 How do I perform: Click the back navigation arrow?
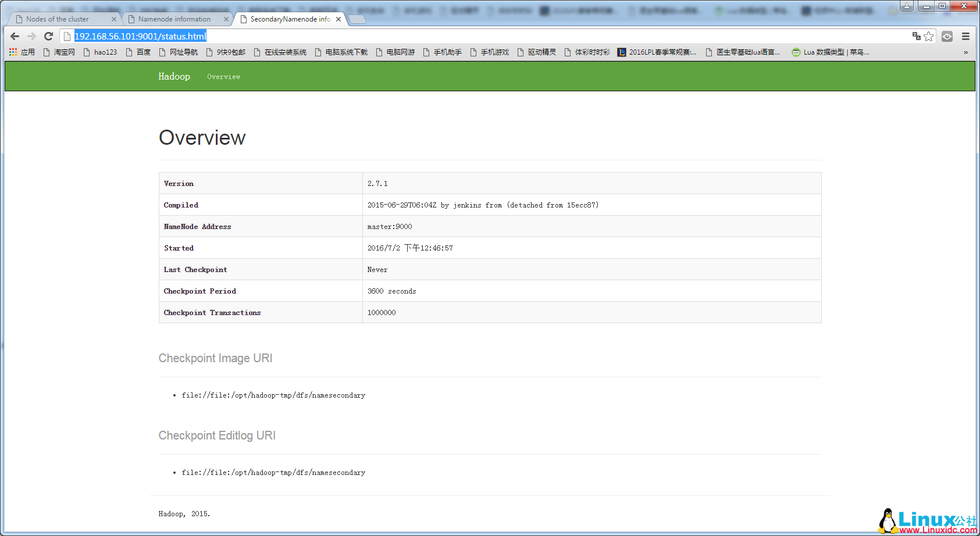click(15, 36)
